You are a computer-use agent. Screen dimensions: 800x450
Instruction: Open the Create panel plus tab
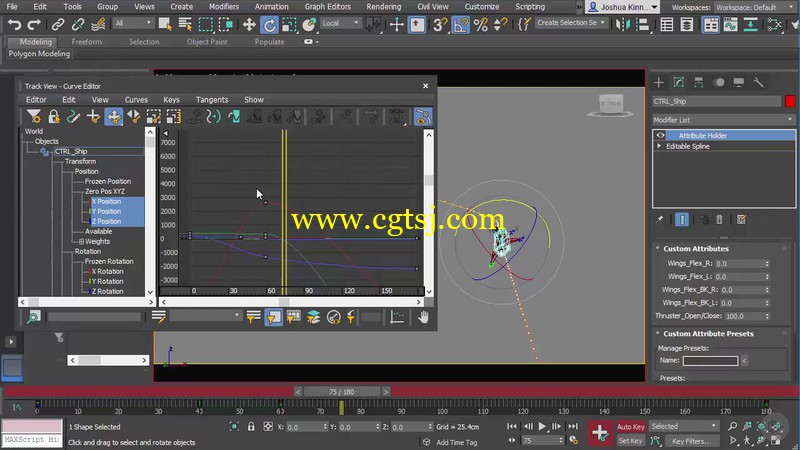coord(659,83)
